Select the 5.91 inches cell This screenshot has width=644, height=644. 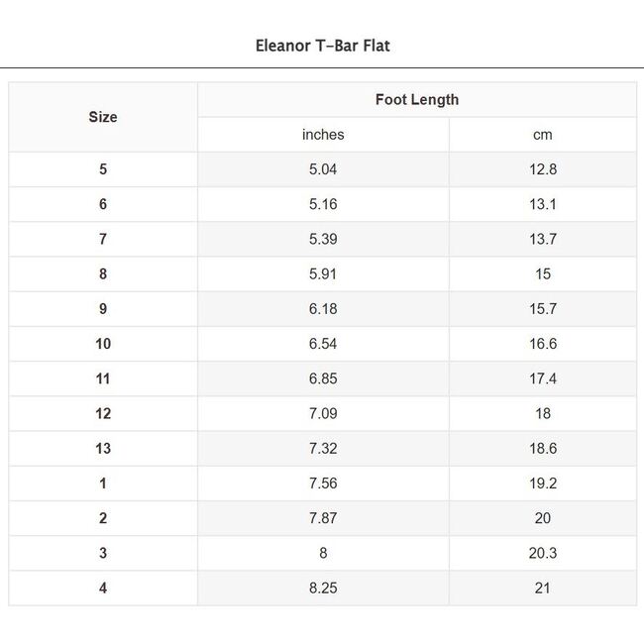(323, 273)
